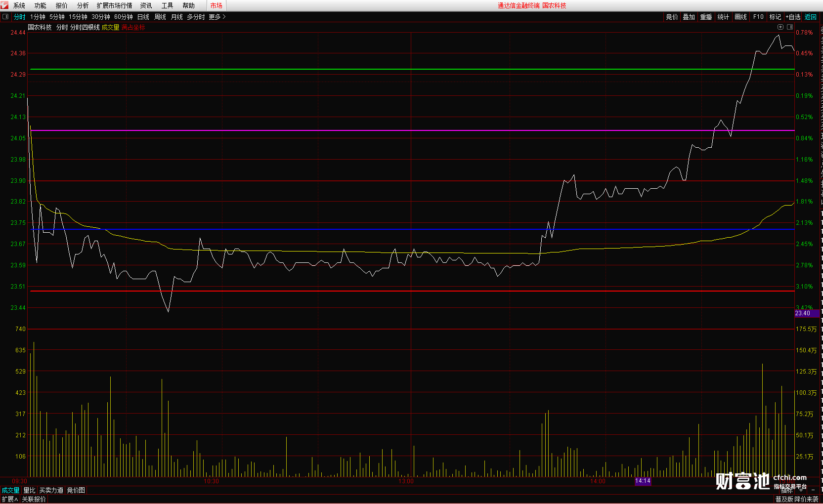Open the 扩展市场行情 menu
This screenshot has width=823, height=504.
coord(115,5)
